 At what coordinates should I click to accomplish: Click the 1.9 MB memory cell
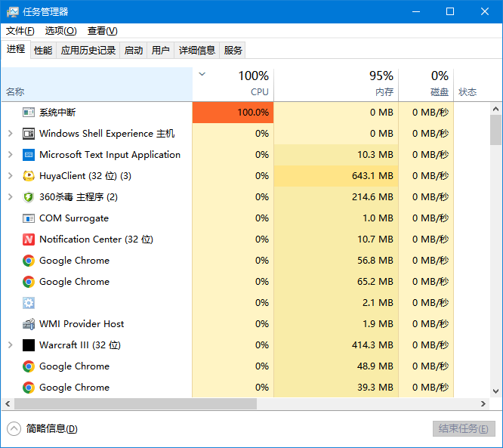336,324
